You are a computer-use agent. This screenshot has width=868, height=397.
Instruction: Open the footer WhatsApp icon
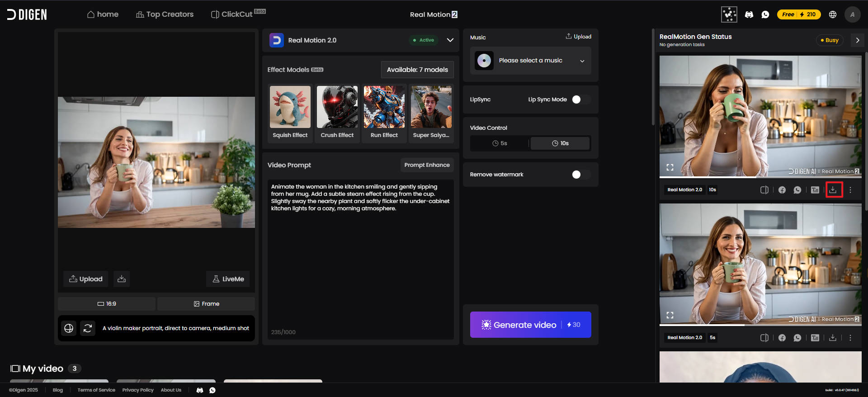point(212,390)
